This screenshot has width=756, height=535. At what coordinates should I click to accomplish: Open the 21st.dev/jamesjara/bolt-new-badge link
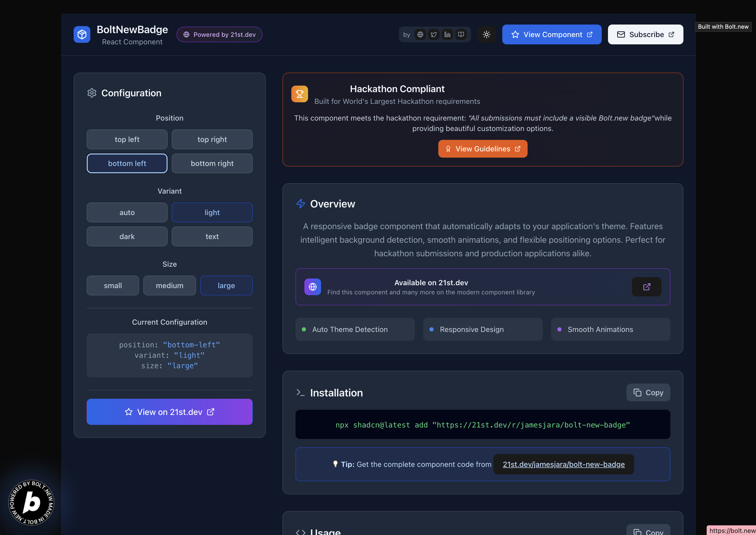click(x=563, y=464)
